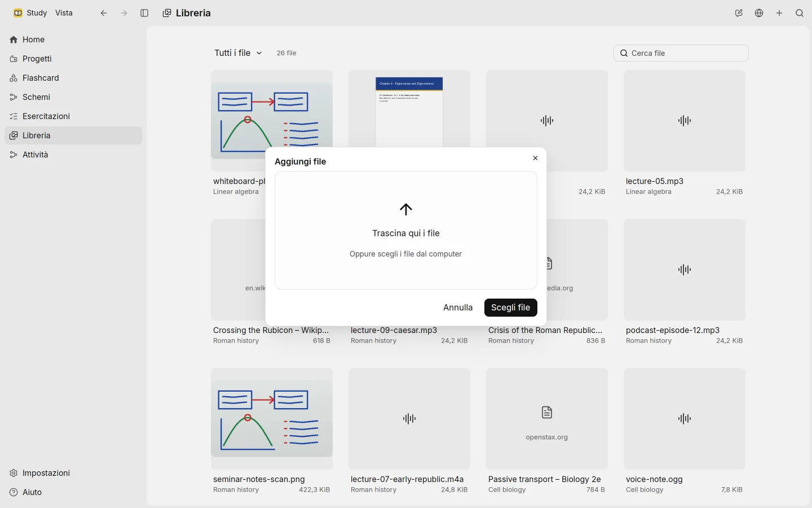Screen dimensions: 812x508
Task: Click the upload arrow icon in dialog
Action: (406, 209)
